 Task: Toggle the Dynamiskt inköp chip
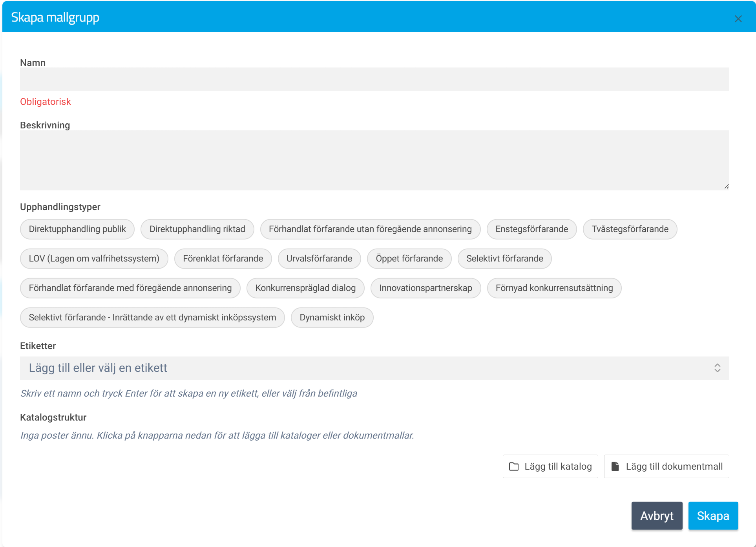point(332,318)
